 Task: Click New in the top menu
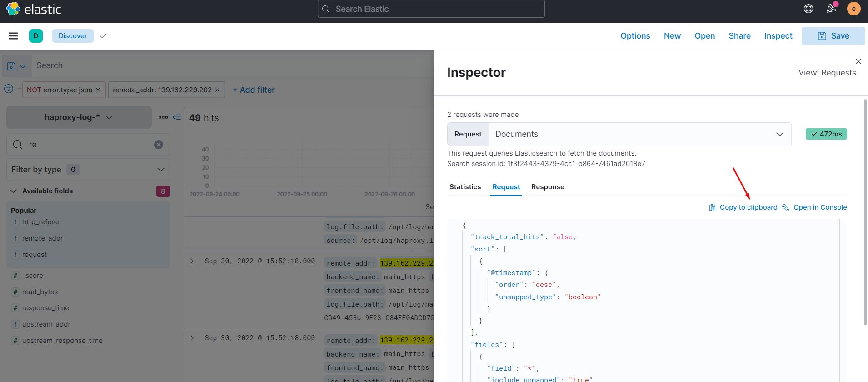[672, 36]
